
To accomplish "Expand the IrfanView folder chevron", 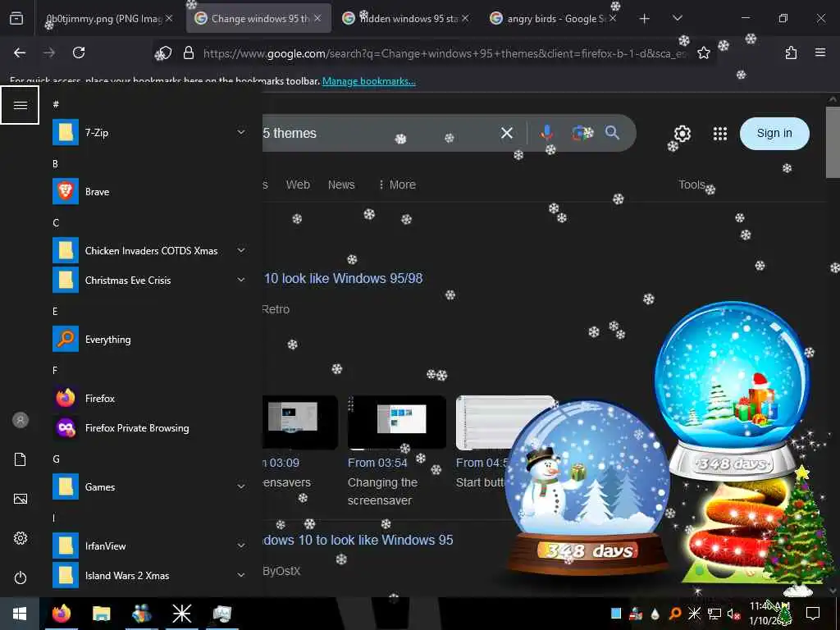I will point(241,546).
